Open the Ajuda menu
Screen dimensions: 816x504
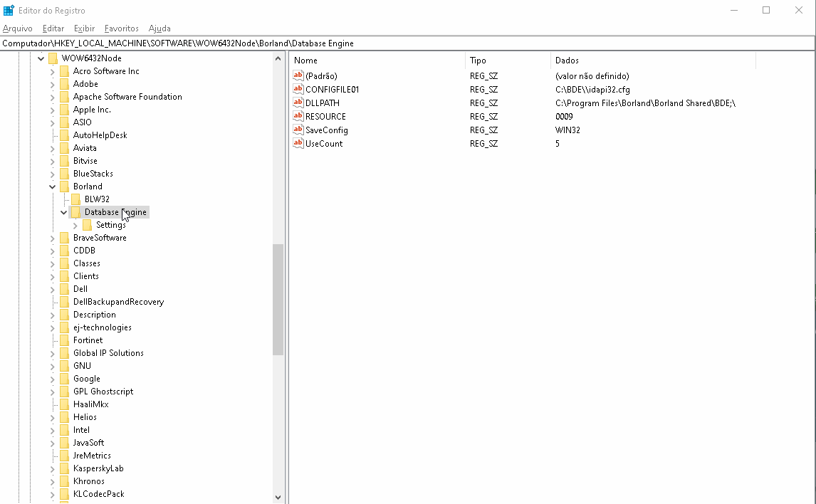[x=159, y=28]
